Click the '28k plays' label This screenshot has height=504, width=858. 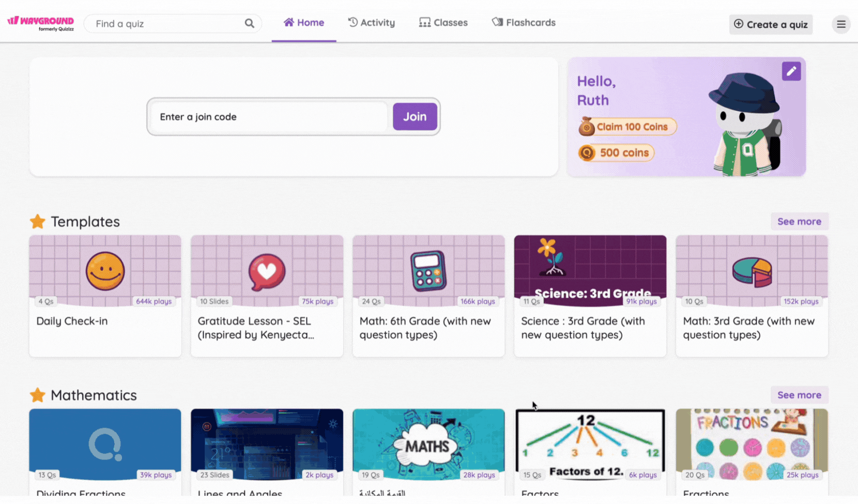coord(479,475)
